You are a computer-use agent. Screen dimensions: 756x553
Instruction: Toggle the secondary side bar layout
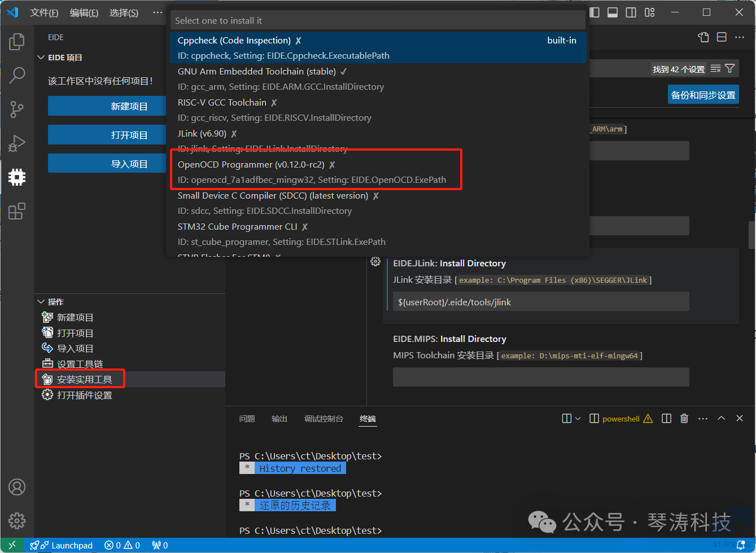click(x=631, y=12)
